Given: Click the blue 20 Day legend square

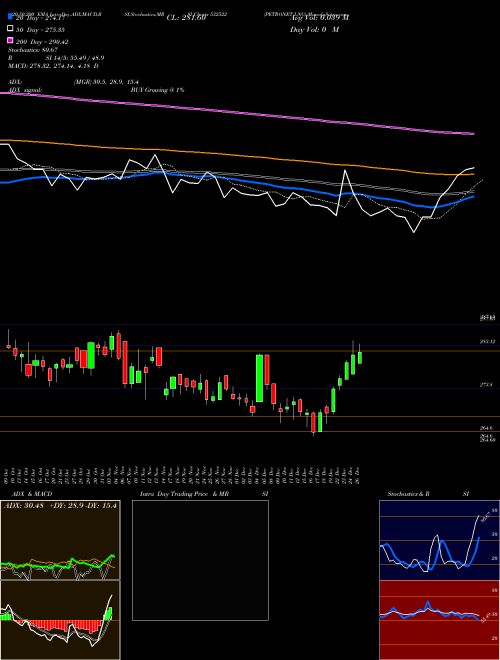Looking at the screenshot, I should click(x=10, y=17).
